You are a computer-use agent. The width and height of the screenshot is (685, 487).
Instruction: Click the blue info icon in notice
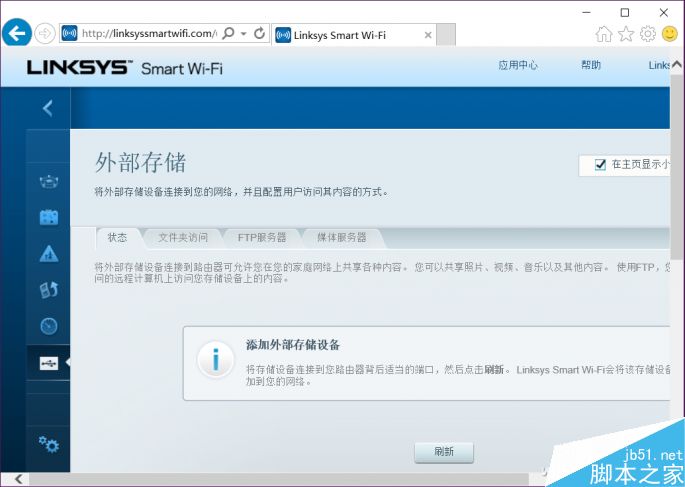(x=215, y=361)
